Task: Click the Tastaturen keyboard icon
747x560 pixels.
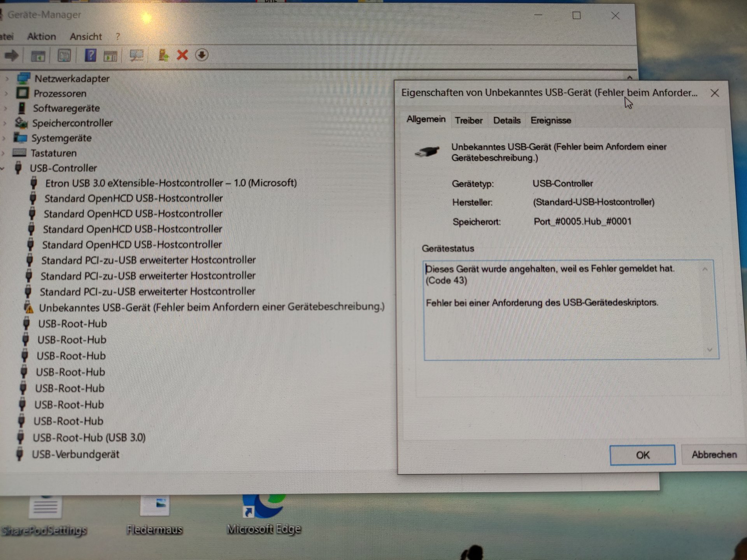Action: (x=19, y=152)
